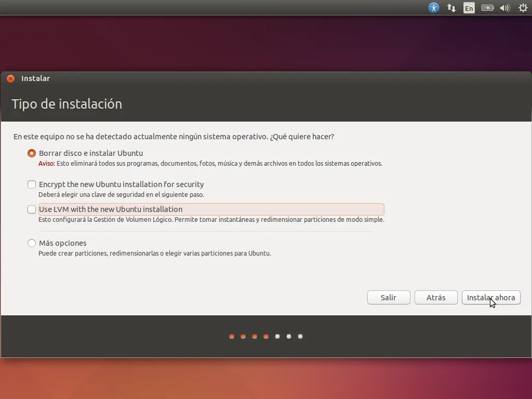Click the Aviso warning text line

pyautogui.click(x=210, y=164)
